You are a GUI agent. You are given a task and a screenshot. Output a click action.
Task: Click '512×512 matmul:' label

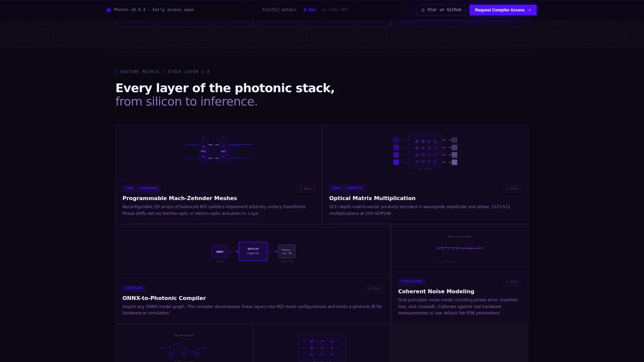click(x=280, y=10)
